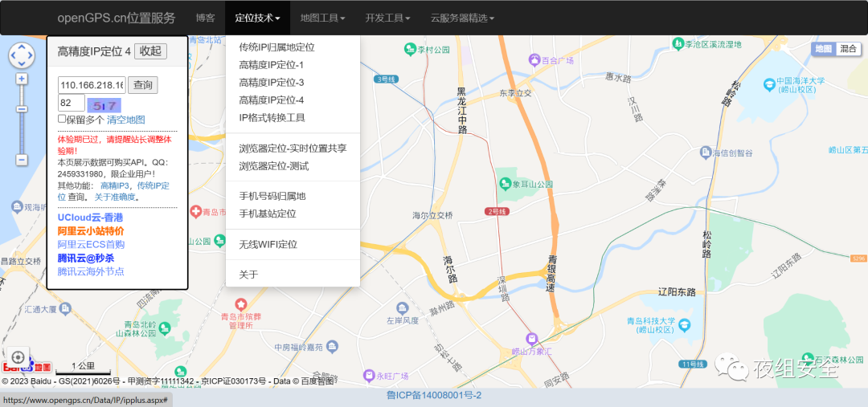This screenshot has height=407, width=868.
Task: Click the 李村公园 park marker
Action: [x=410, y=49]
